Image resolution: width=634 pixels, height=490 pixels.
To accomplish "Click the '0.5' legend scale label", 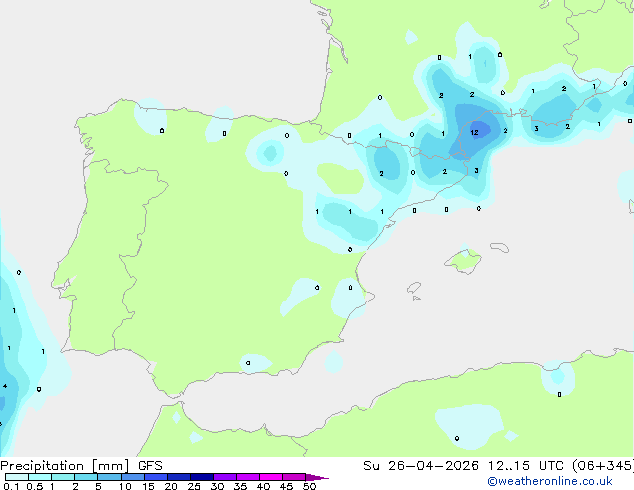I will (x=35, y=486).
